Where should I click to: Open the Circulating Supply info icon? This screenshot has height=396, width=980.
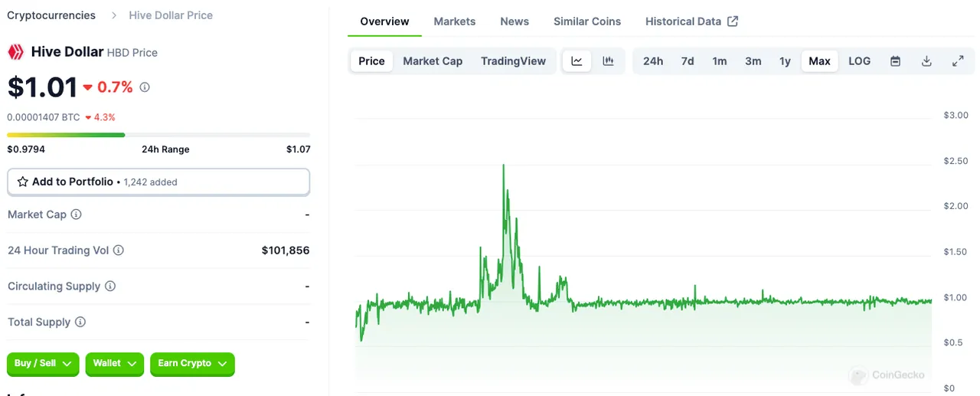tap(110, 286)
